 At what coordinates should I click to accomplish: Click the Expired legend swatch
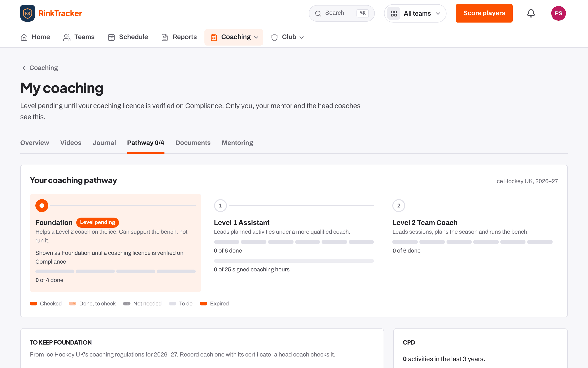[203, 304]
